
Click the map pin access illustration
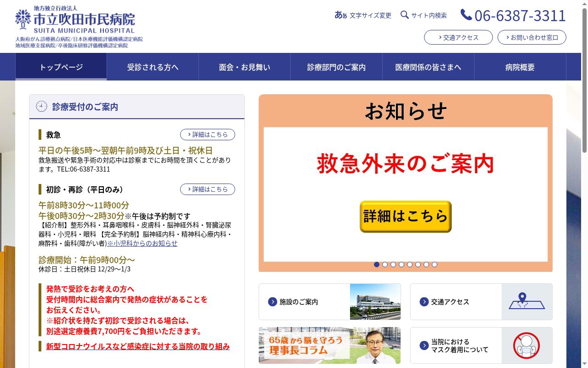click(x=526, y=302)
